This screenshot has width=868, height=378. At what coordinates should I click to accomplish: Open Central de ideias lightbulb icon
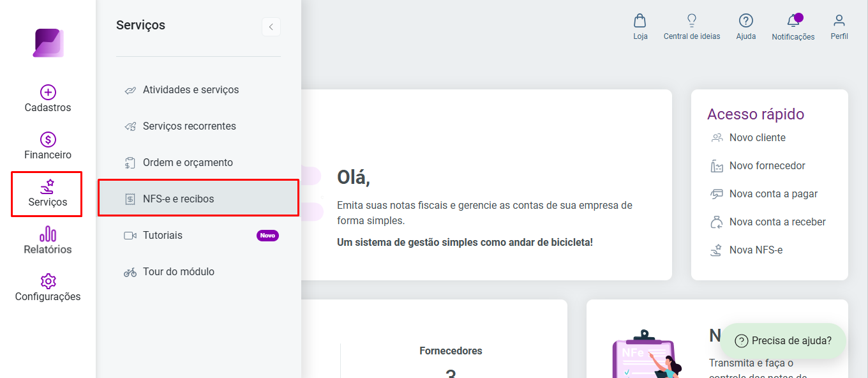pyautogui.click(x=691, y=20)
